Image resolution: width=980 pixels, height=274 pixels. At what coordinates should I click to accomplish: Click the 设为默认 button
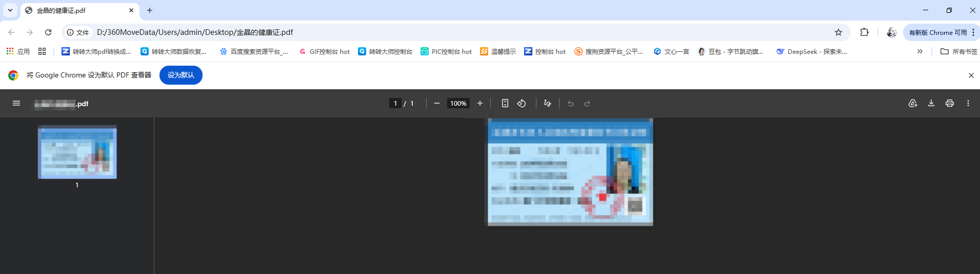[x=181, y=75]
